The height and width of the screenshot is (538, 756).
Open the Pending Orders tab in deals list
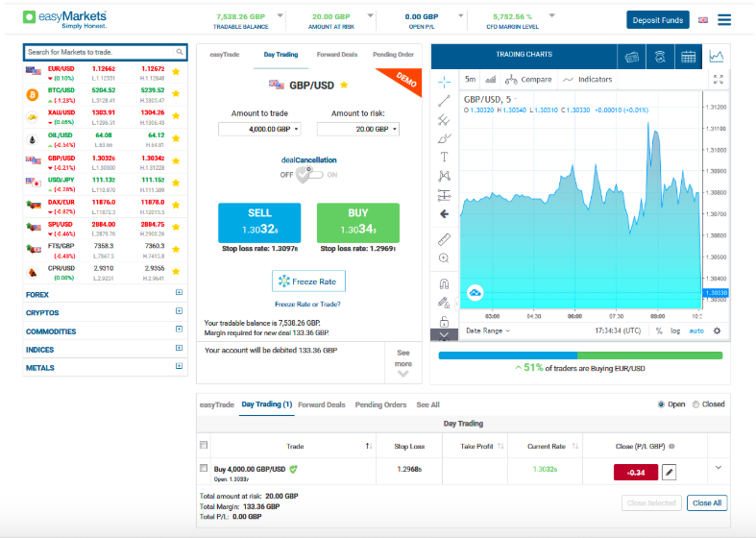click(x=381, y=405)
